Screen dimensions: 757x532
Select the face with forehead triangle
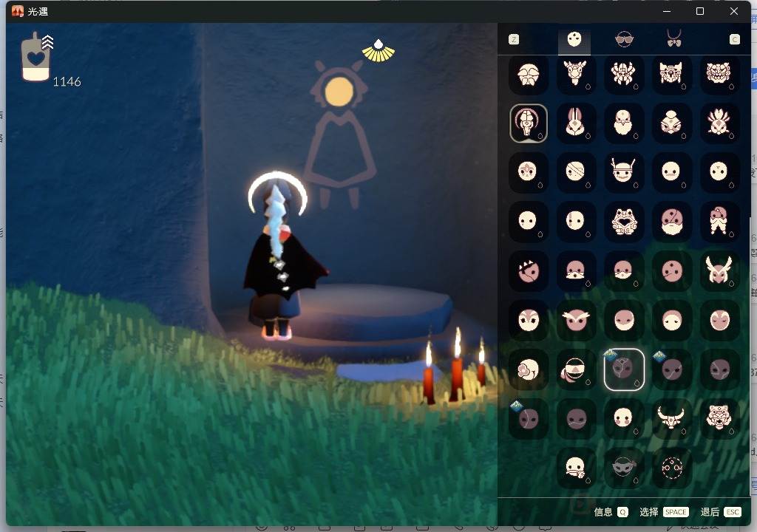(719, 171)
